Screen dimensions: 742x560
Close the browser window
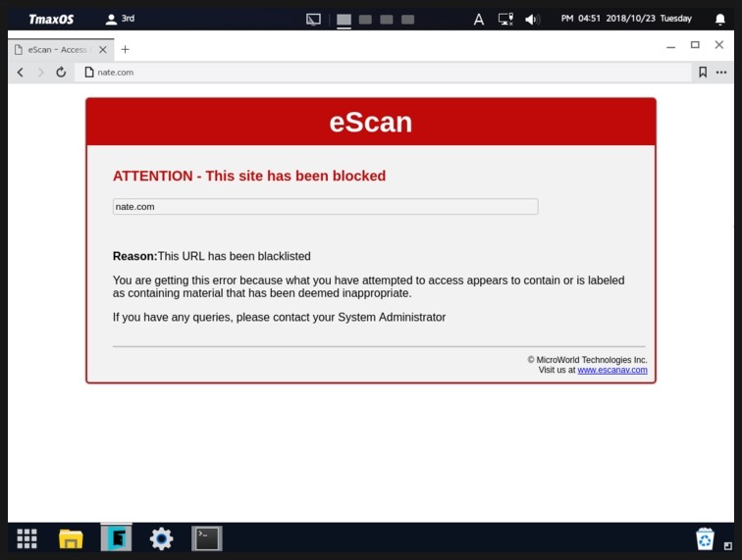pos(718,44)
